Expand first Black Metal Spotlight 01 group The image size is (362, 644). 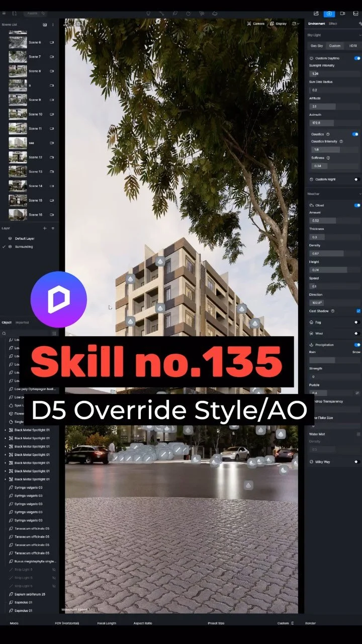click(6, 430)
